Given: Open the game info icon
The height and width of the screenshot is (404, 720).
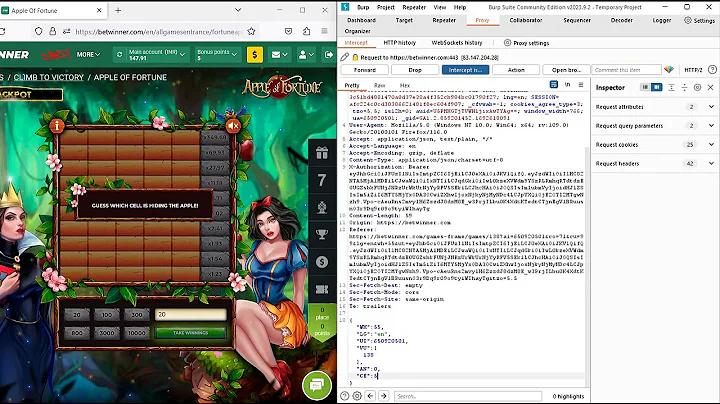Looking at the screenshot, I should [56, 125].
